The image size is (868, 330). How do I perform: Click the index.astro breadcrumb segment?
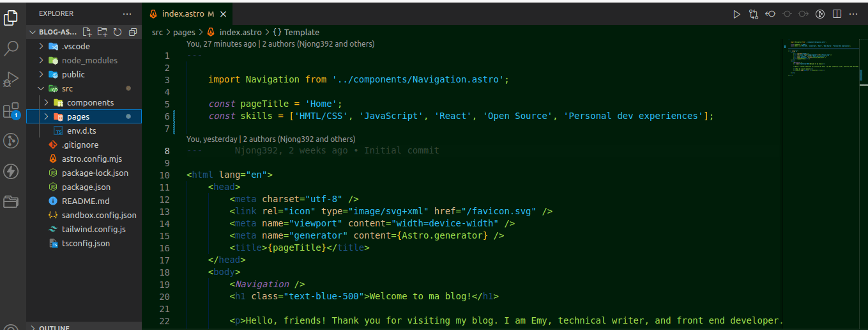(x=240, y=32)
